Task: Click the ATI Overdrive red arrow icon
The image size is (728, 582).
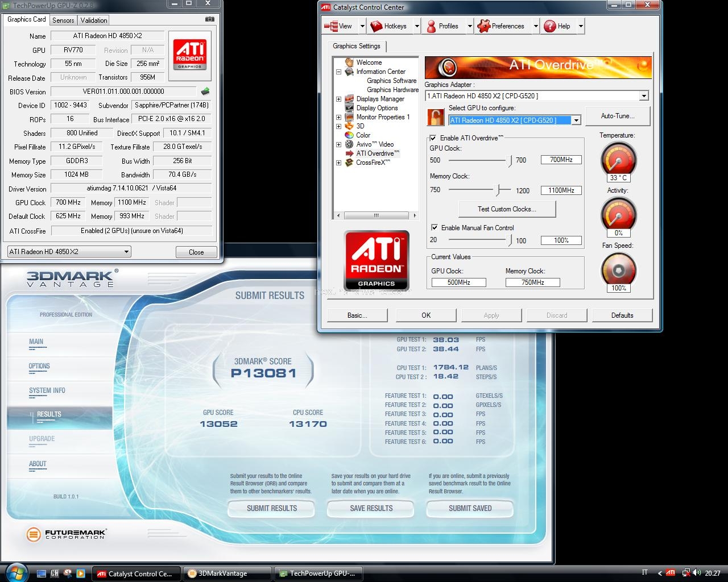Action: tap(349, 153)
